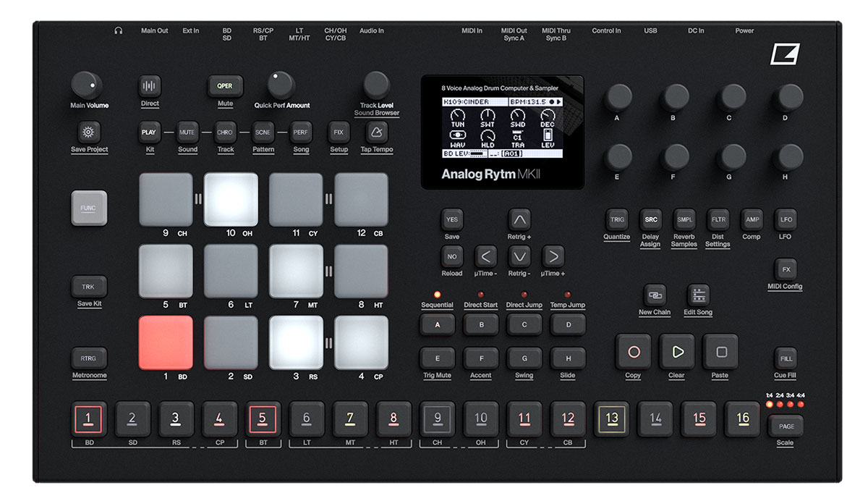Toggle Trig Mute with button E
The height and width of the screenshot is (501, 868).
(437, 358)
